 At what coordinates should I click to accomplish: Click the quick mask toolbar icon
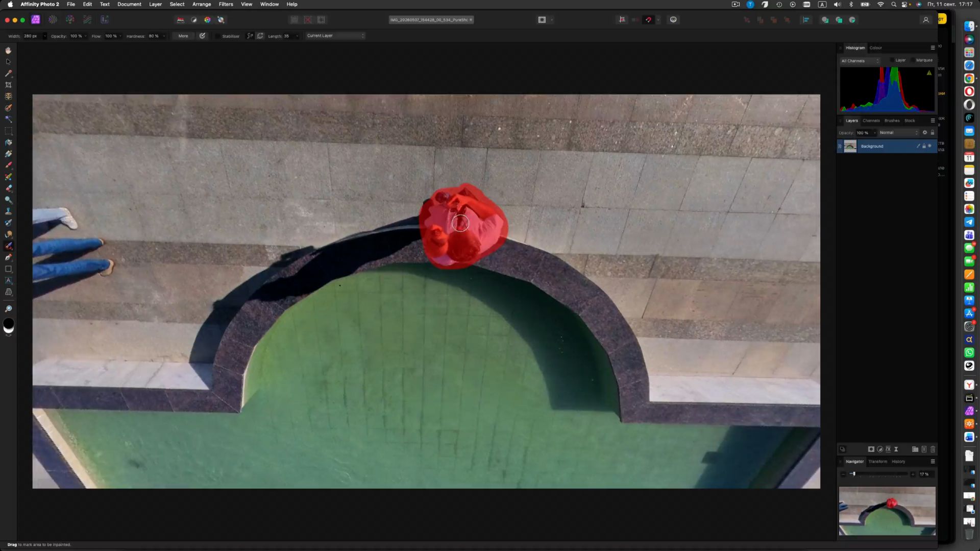click(542, 20)
